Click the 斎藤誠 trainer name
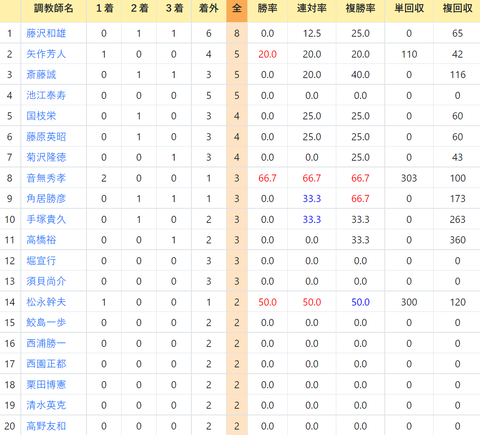The image size is (480, 435). pyautogui.click(x=41, y=75)
